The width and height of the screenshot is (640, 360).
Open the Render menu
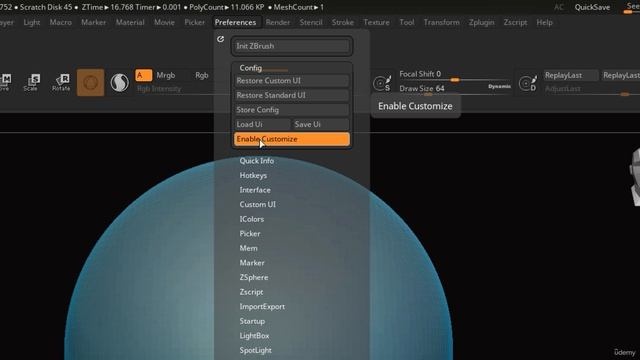278,22
